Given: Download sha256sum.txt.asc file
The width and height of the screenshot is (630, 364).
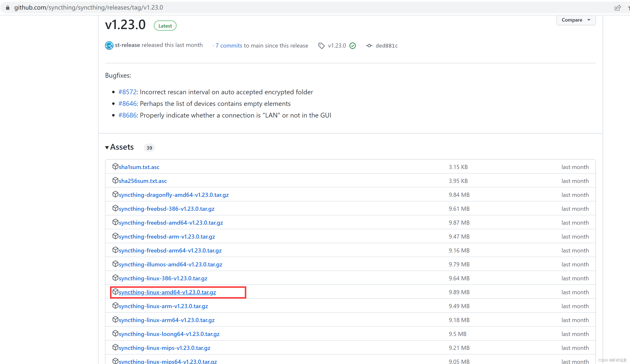Looking at the screenshot, I should pyautogui.click(x=142, y=181).
